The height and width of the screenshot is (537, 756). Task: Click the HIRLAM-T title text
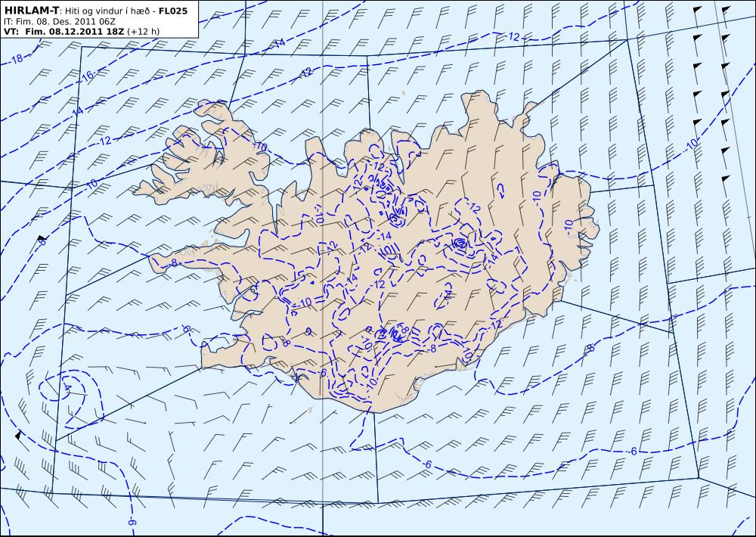(31, 10)
